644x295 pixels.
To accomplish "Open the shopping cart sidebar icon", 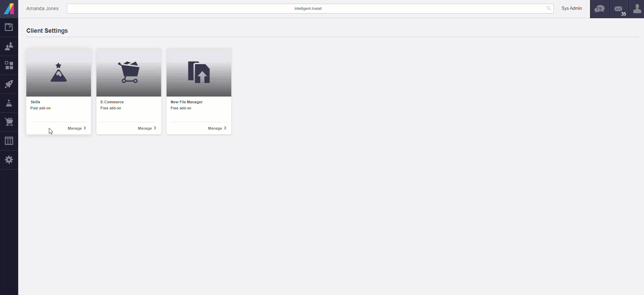I will click(x=9, y=122).
